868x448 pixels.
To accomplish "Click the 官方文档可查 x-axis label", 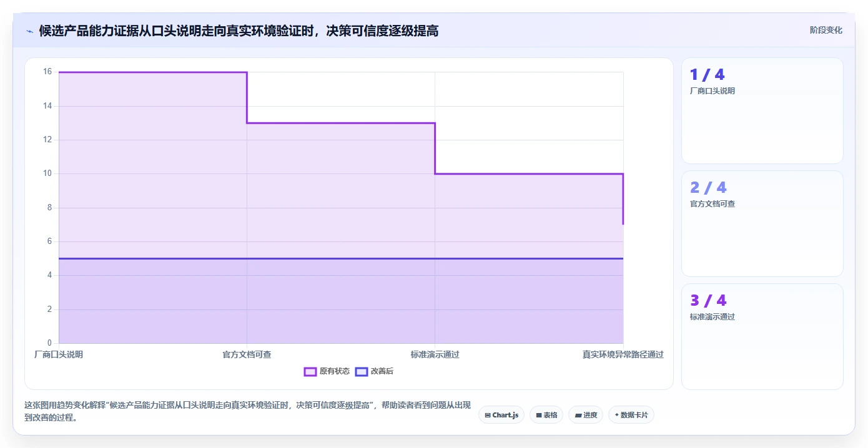I will pyautogui.click(x=247, y=354).
